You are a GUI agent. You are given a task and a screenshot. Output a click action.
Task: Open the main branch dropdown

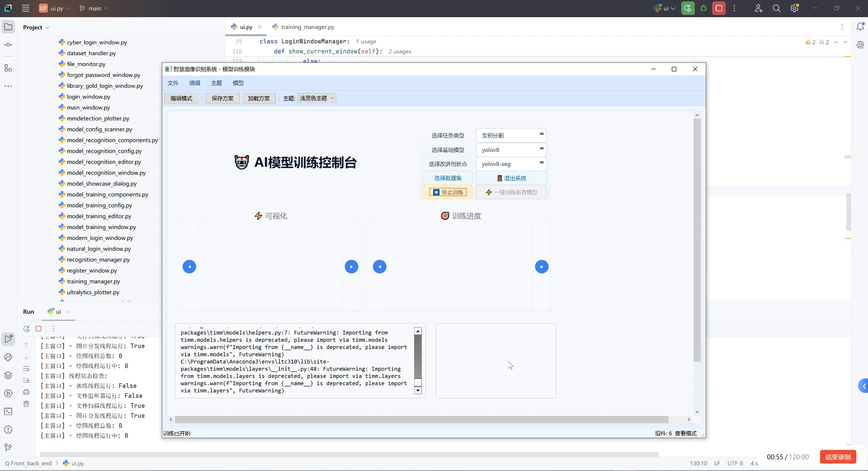coord(94,8)
